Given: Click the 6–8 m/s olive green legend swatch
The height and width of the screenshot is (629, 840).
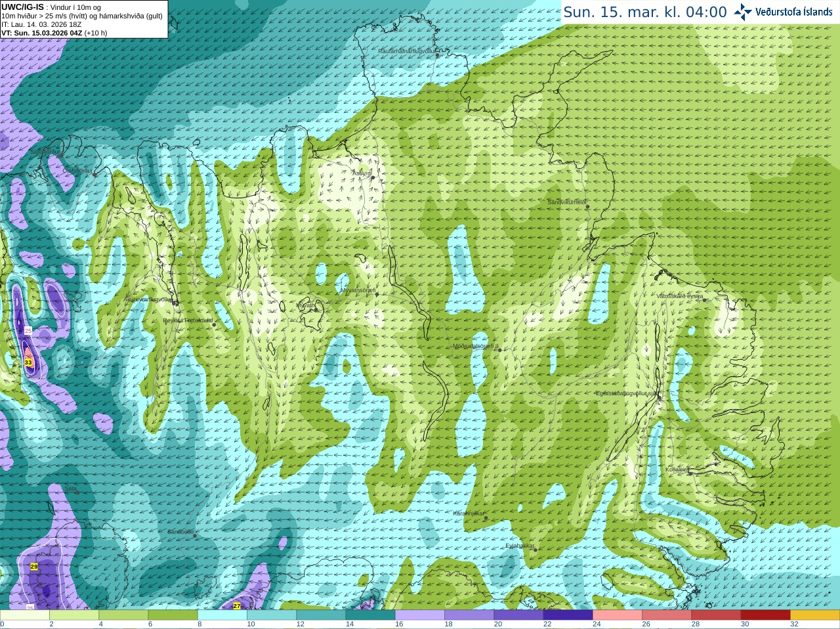Looking at the screenshot, I should pyautogui.click(x=173, y=615).
